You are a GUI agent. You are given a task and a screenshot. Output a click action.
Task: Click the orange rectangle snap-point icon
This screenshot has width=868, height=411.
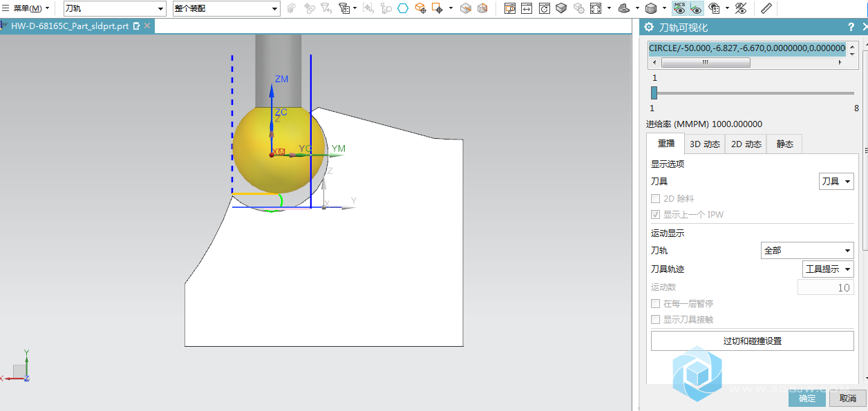437,8
